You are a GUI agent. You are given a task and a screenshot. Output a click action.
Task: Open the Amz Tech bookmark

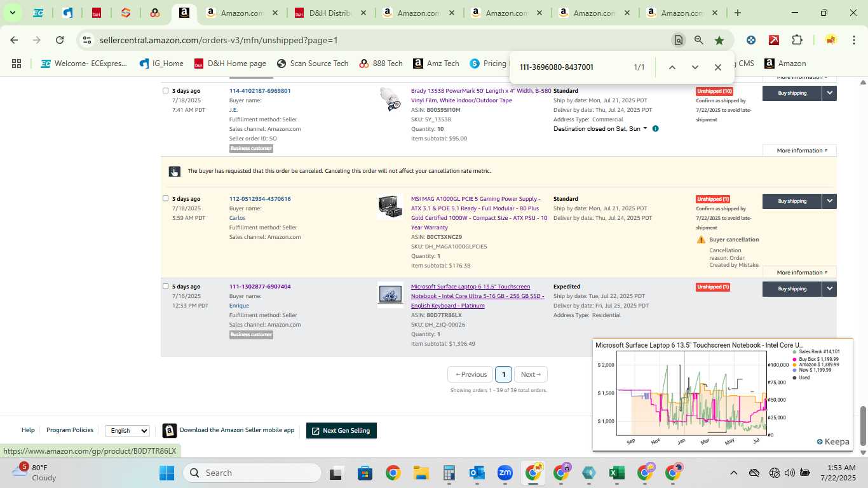pos(436,64)
